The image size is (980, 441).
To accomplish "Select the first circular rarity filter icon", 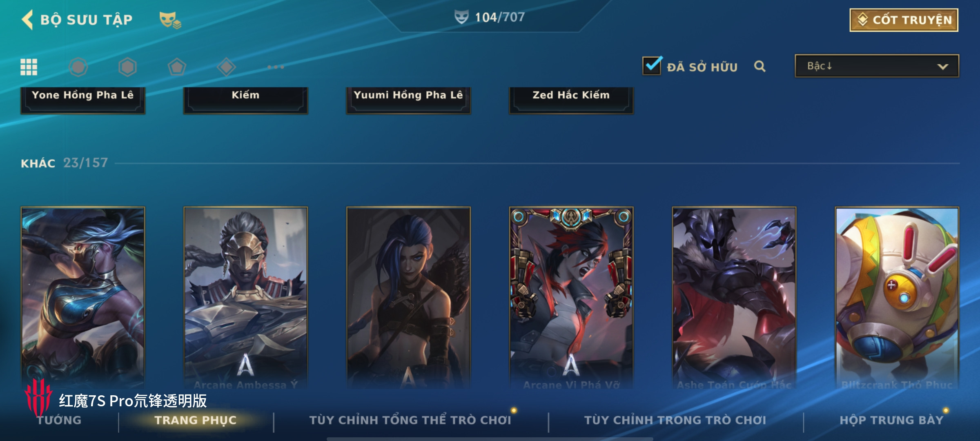I will pyautogui.click(x=78, y=67).
